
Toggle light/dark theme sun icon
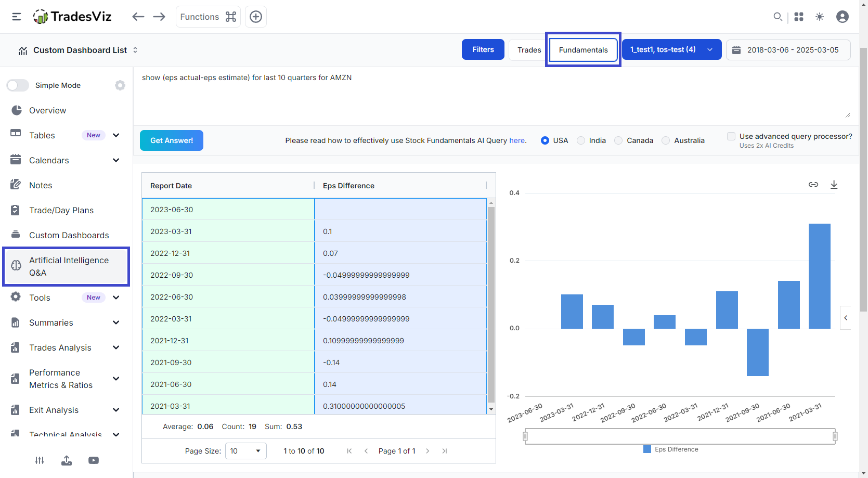(820, 17)
